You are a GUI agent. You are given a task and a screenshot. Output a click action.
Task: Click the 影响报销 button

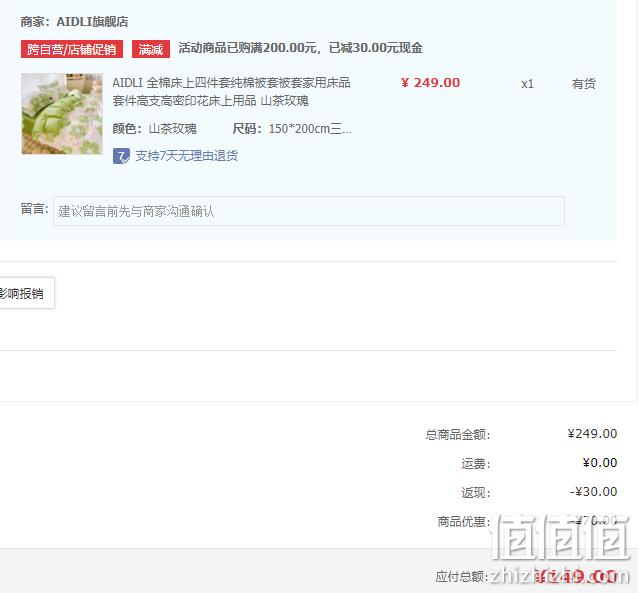tap(24, 293)
